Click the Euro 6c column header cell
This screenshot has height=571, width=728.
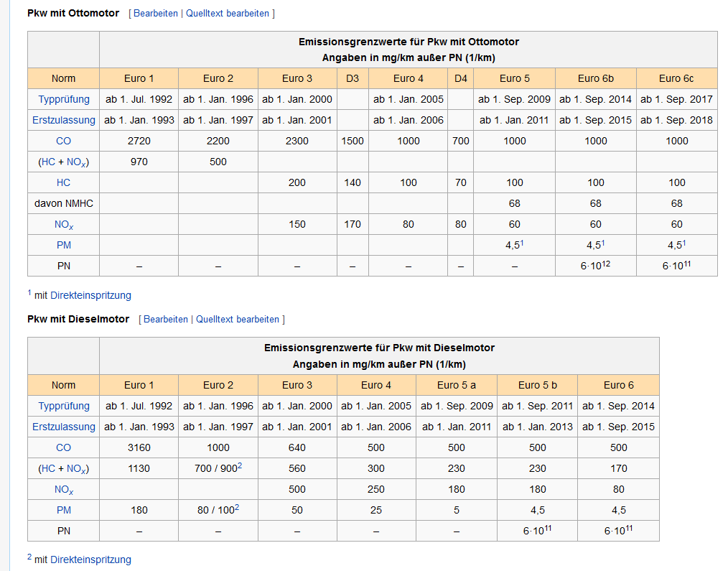tap(676, 78)
